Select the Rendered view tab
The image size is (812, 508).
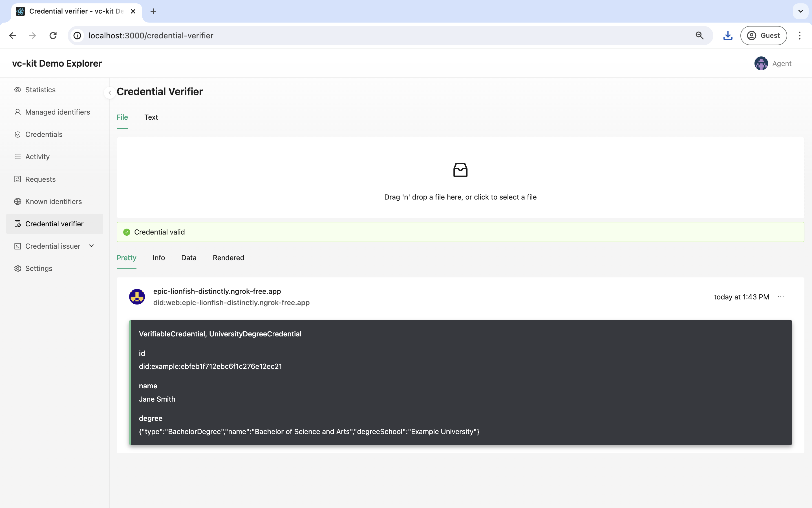(228, 258)
